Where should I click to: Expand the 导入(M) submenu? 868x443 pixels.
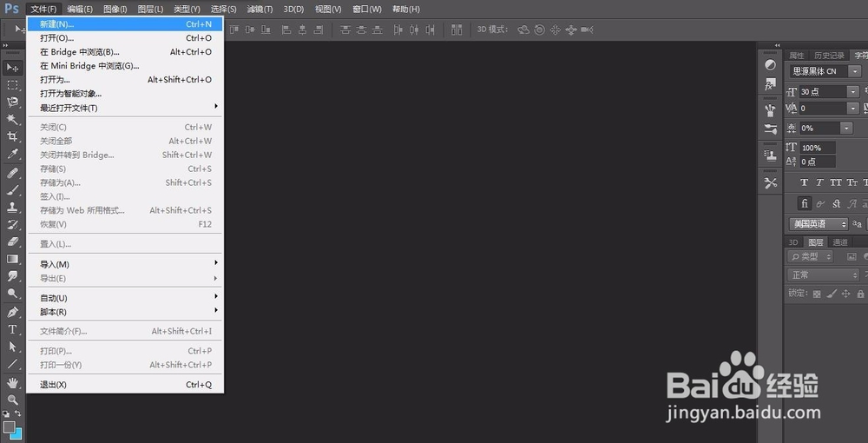(x=125, y=265)
